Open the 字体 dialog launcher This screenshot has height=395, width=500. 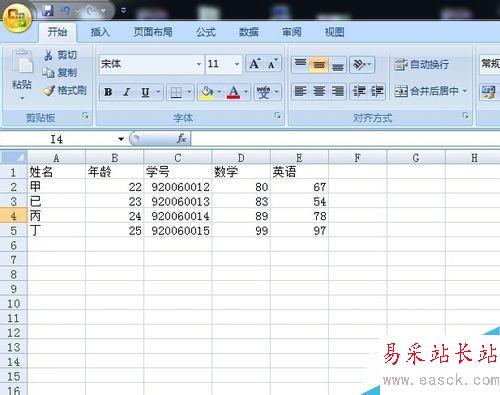coord(277,116)
